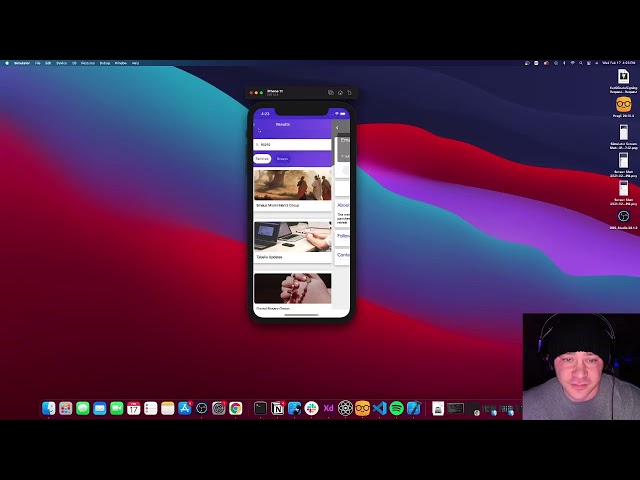The height and width of the screenshot is (480, 640).
Task: Open the Simulator app menu
Action: pos(22,63)
